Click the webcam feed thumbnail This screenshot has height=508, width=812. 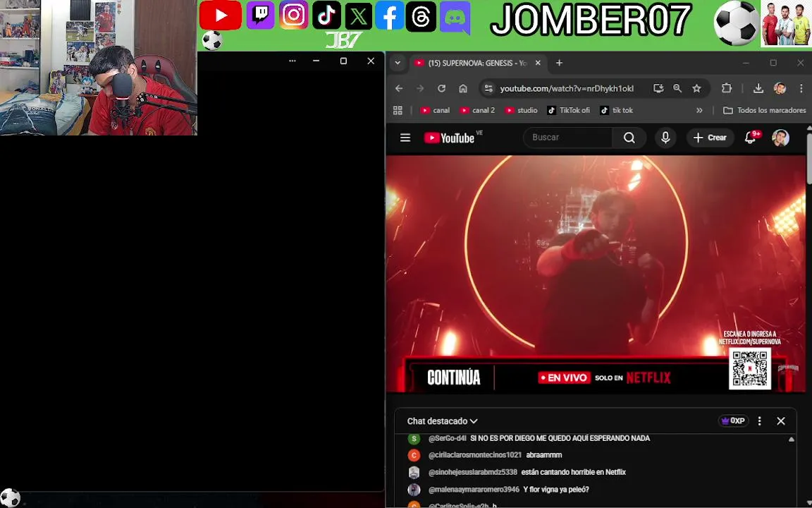(x=99, y=68)
